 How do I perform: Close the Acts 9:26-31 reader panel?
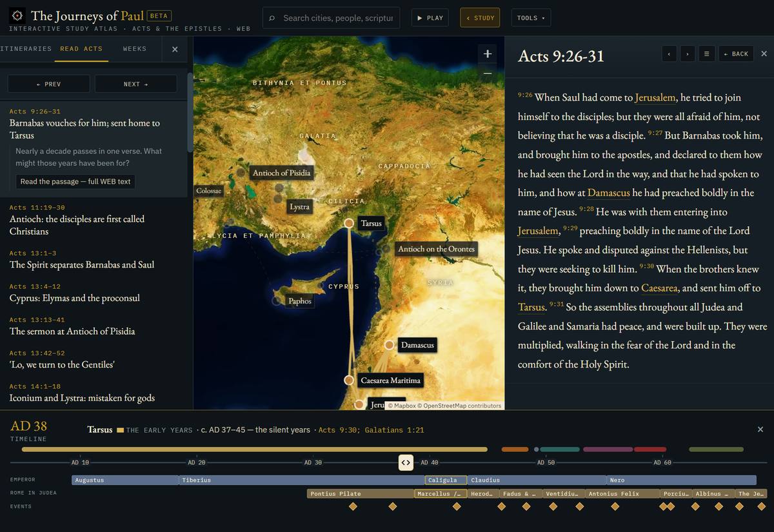pyautogui.click(x=764, y=54)
